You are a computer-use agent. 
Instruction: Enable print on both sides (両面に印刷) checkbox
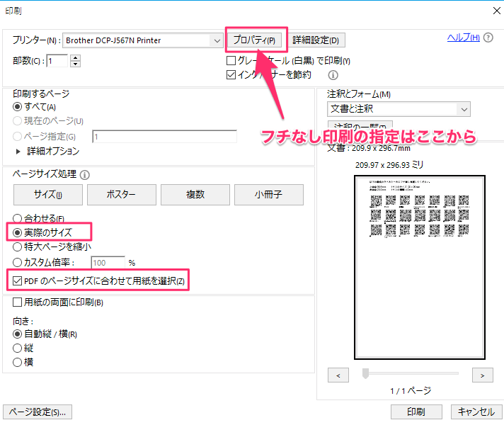tap(17, 302)
